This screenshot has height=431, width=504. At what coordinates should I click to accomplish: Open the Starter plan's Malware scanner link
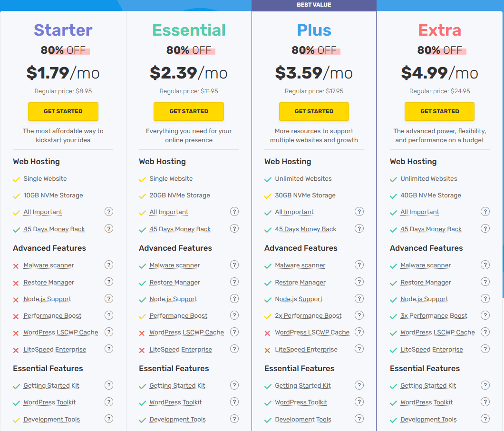[x=48, y=265]
